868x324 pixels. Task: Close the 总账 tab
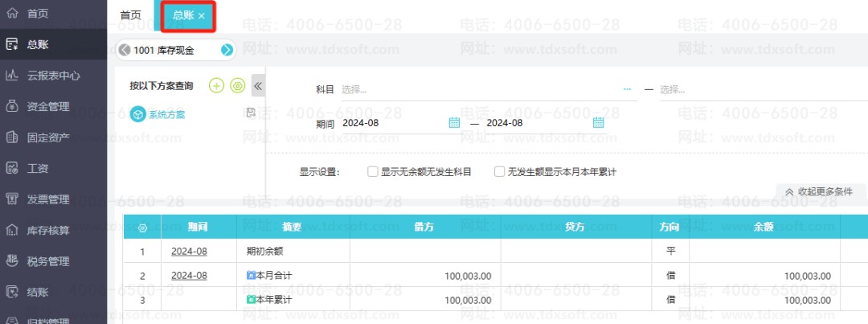(x=202, y=16)
